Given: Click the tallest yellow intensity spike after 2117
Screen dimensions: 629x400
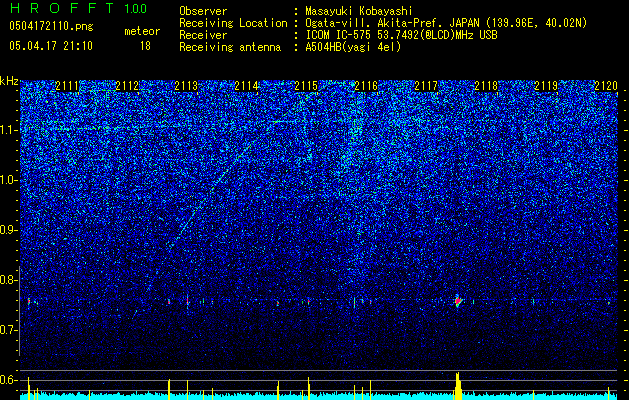Looking at the screenshot, I should point(458,386).
